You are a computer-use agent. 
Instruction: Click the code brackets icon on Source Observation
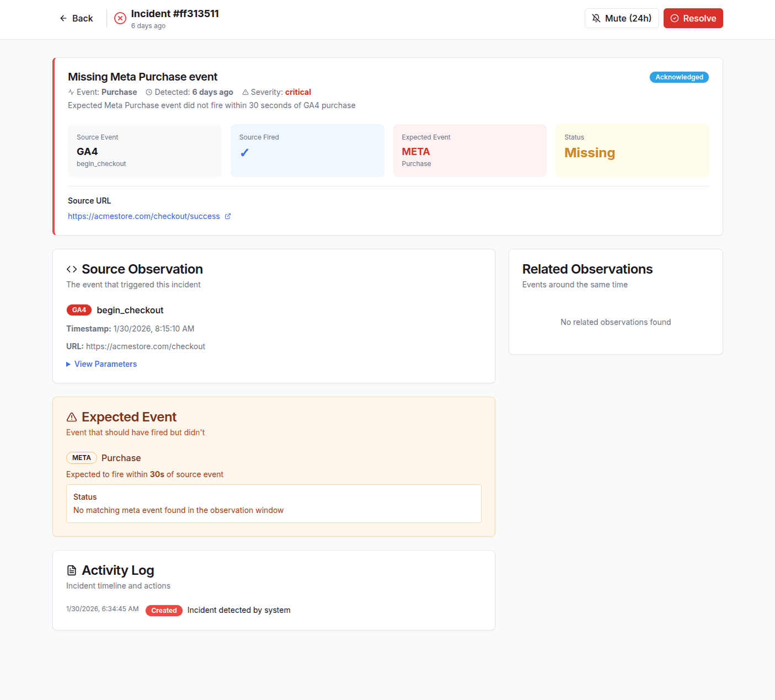71,269
